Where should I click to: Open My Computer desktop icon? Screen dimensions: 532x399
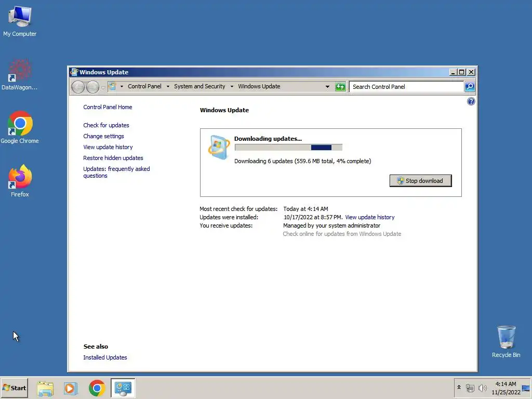pos(20,21)
